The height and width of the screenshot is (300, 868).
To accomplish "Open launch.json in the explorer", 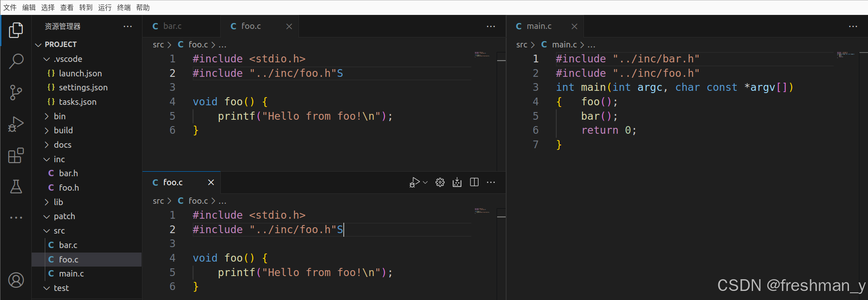I will tap(86, 73).
